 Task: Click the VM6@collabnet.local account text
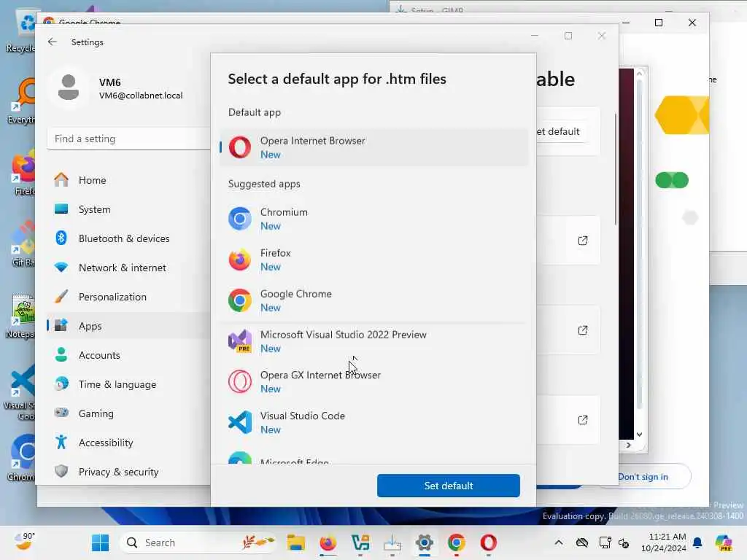pos(141,96)
